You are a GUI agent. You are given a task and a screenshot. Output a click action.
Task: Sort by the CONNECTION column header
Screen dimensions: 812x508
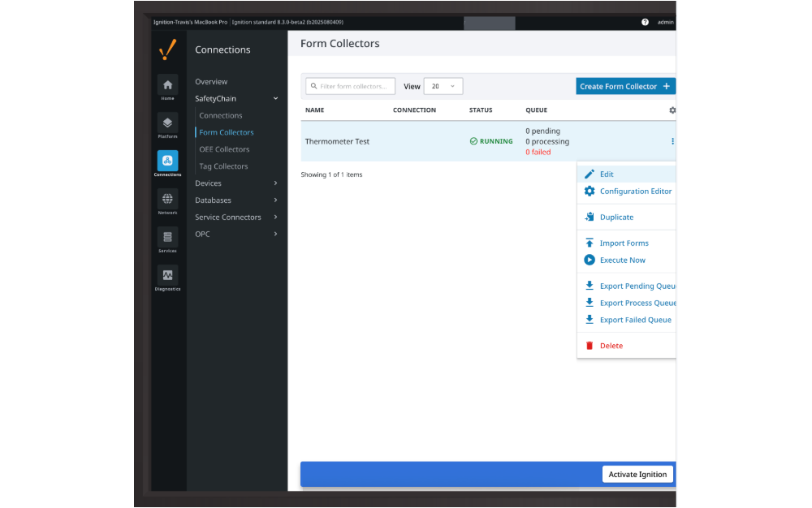coord(414,110)
